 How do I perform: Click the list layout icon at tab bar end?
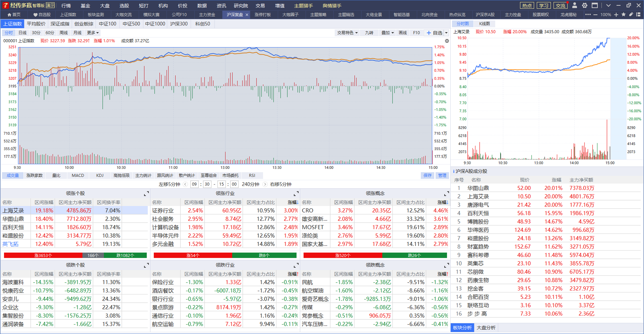[x=639, y=15]
